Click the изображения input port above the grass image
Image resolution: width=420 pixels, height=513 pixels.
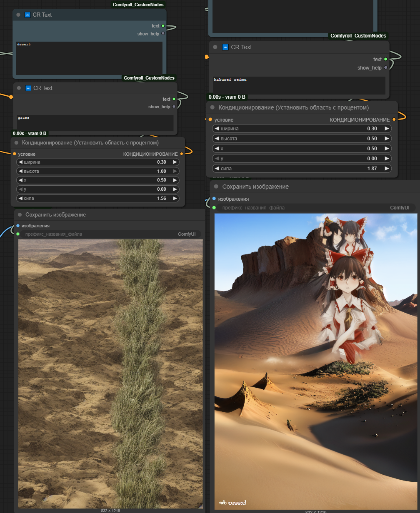[18, 226]
